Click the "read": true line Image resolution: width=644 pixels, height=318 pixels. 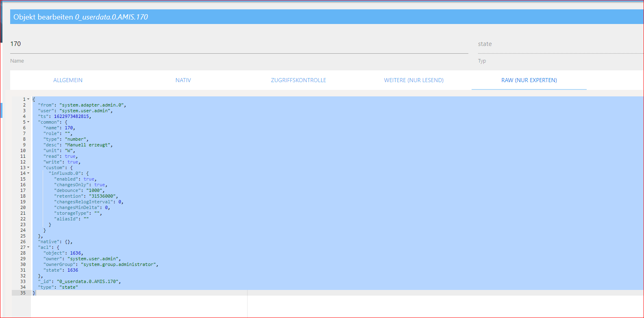[x=61, y=156]
